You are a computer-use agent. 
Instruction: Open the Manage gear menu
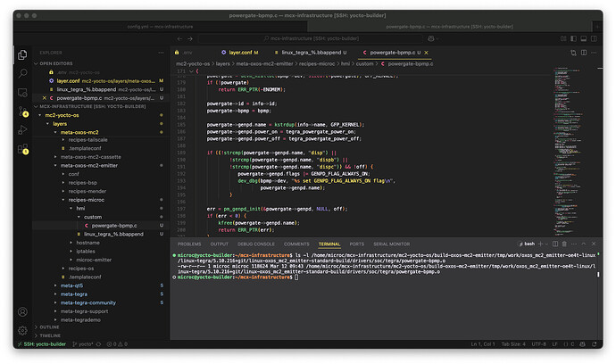click(22, 331)
